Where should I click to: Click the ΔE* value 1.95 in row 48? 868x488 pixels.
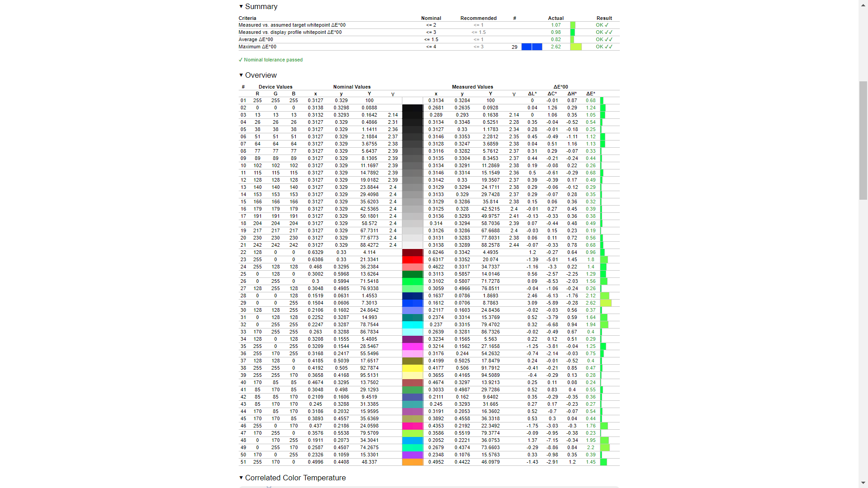(x=590, y=441)
